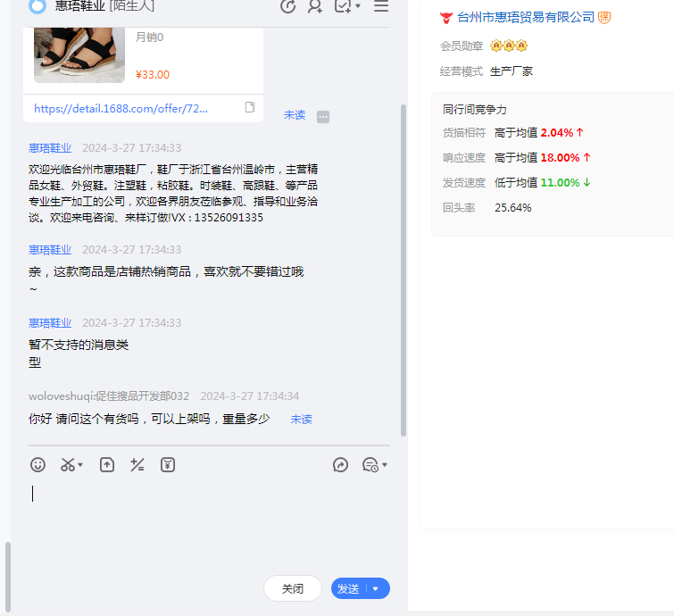The image size is (674, 616).
Task: Open 台州市惠珸贸易有限公司 company link
Action: point(525,17)
